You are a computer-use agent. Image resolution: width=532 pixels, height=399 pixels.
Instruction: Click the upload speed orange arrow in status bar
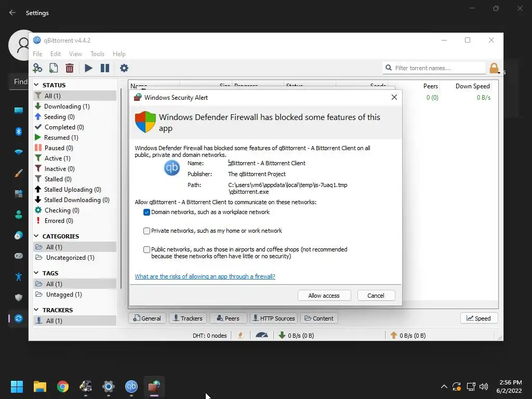click(x=394, y=335)
